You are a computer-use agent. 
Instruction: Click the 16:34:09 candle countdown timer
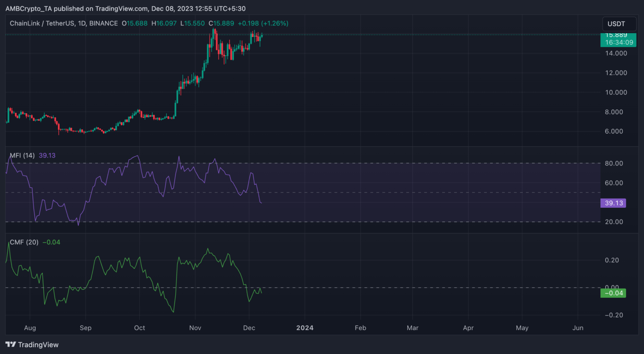pyautogui.click(x=619, y=42)
